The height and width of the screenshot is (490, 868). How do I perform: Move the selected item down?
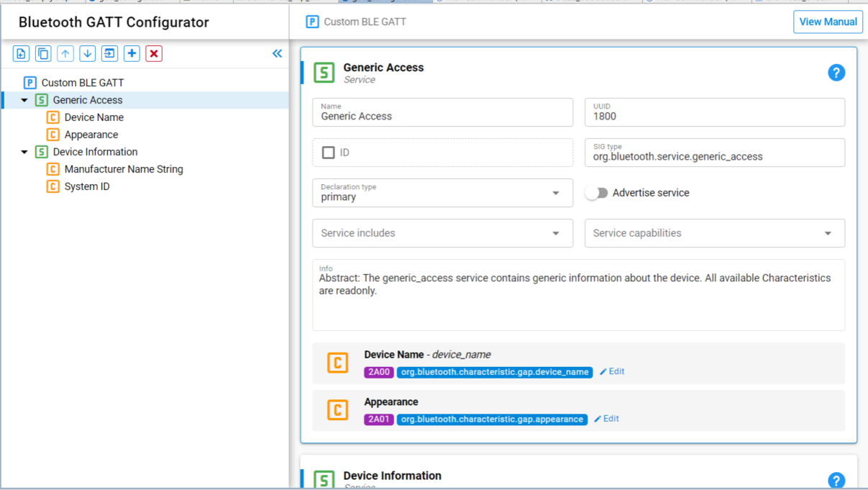tap(87, 53)
